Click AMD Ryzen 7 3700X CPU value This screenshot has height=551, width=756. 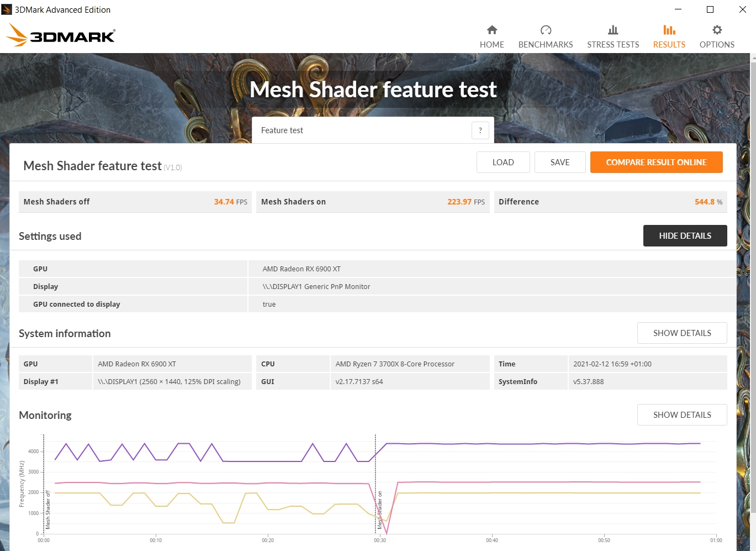tap(395, 364)
